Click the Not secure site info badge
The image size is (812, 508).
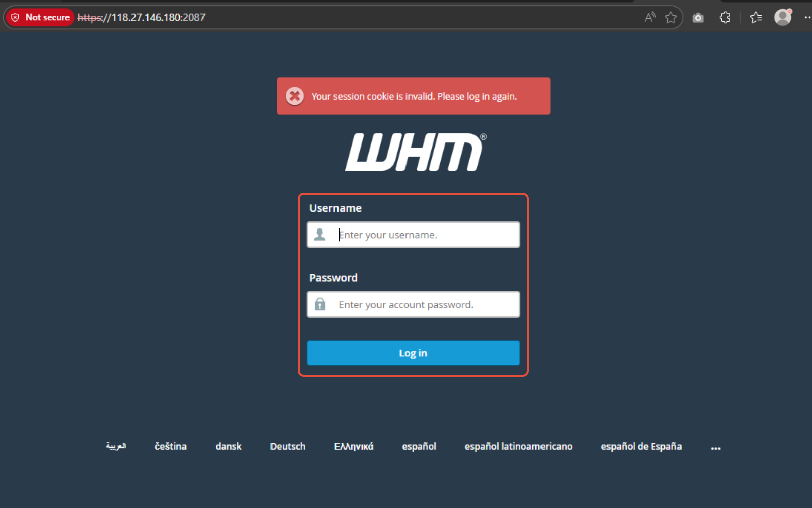(40, 17)
